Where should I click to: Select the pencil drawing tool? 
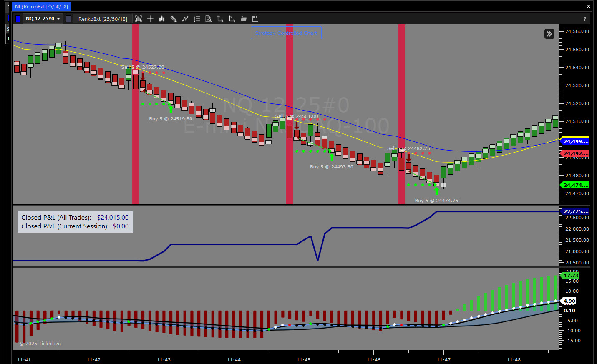174,19
